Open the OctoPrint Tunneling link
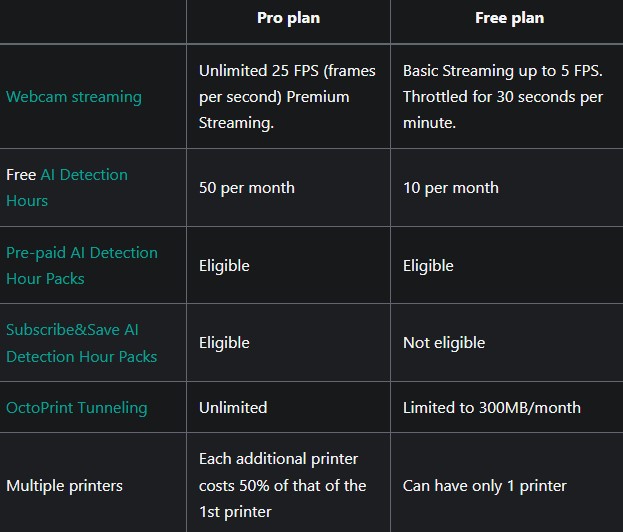 click(76, 408)
